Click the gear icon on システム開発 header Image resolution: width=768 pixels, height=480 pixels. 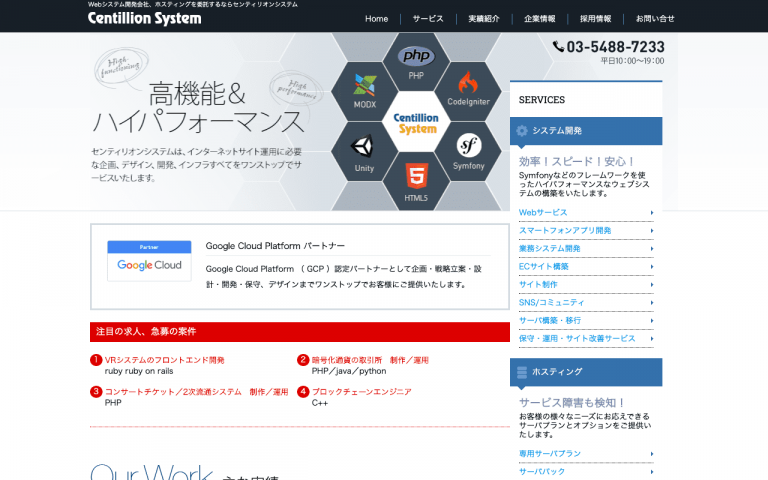click(522, 131)
